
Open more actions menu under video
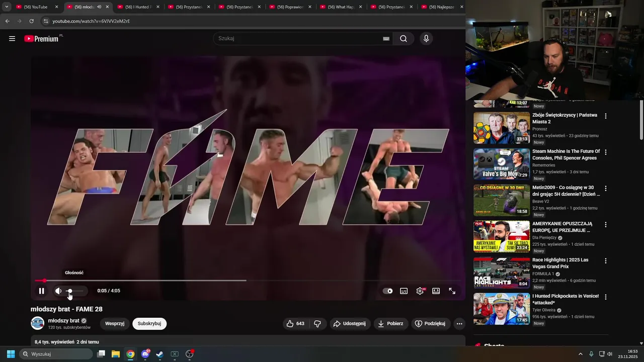coord(459,323)
